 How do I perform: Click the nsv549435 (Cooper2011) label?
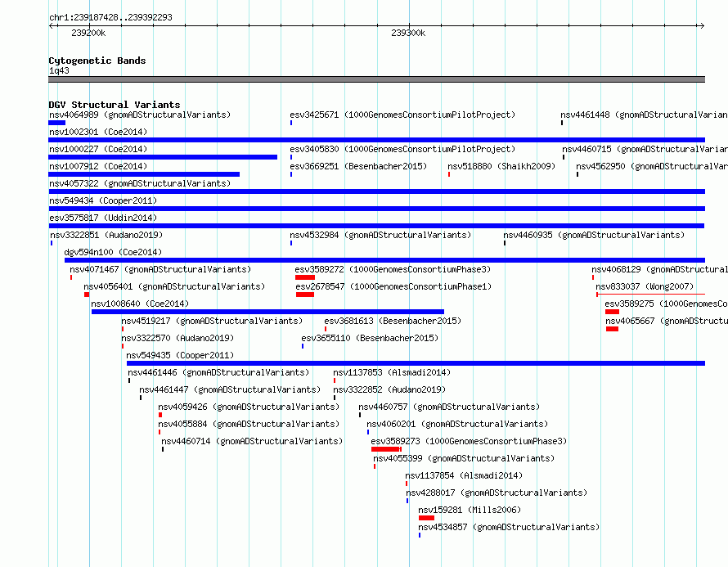(180, 355)
